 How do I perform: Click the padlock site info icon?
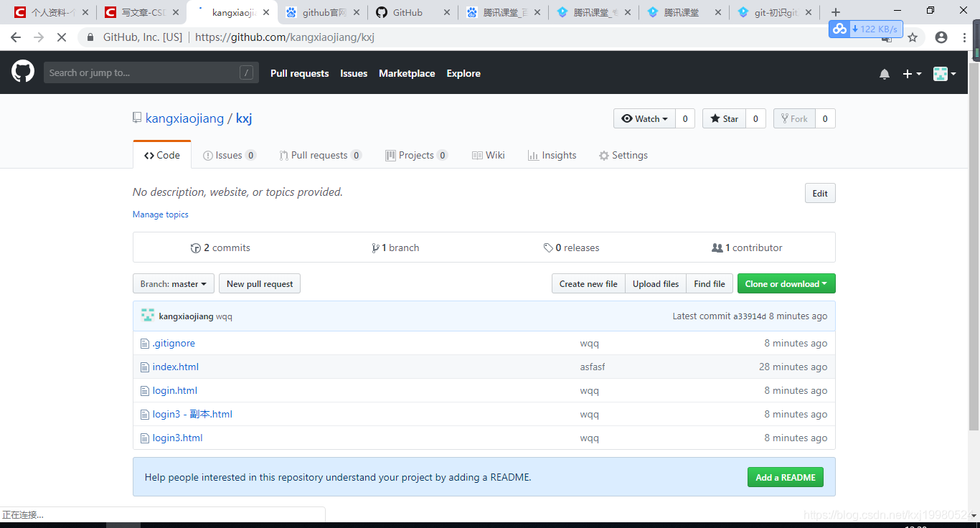(90, 37)
